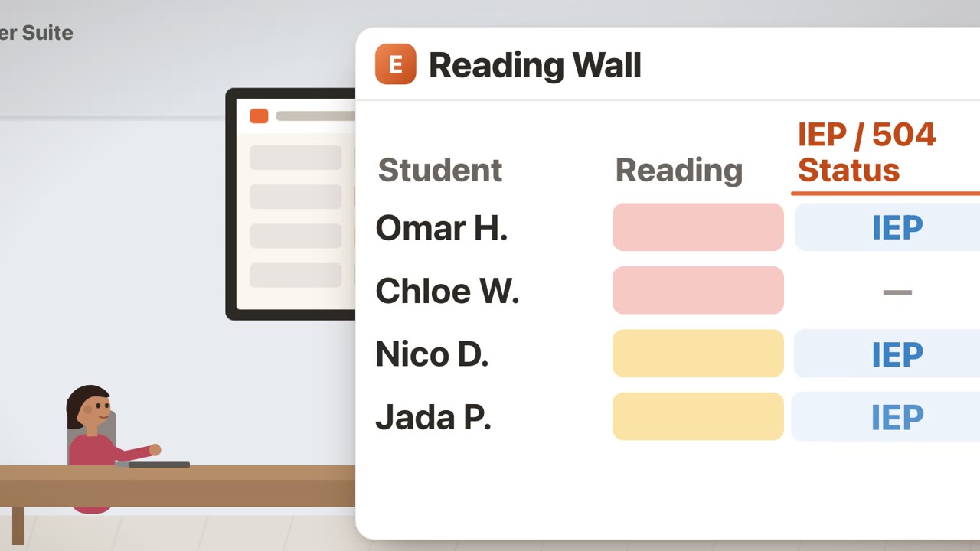This screenshot has height=551, width=980.
Task: Click Jada P.'s yellow reading swatch
Action: pos(698,416)
